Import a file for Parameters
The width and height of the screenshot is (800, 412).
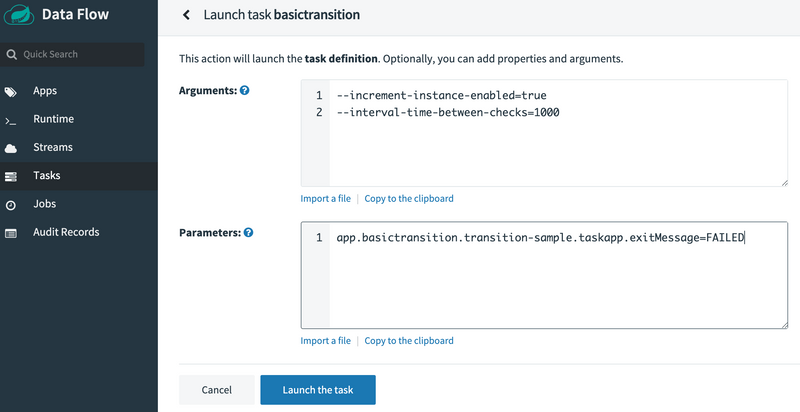pyautogui.click(x=326, y=341)
